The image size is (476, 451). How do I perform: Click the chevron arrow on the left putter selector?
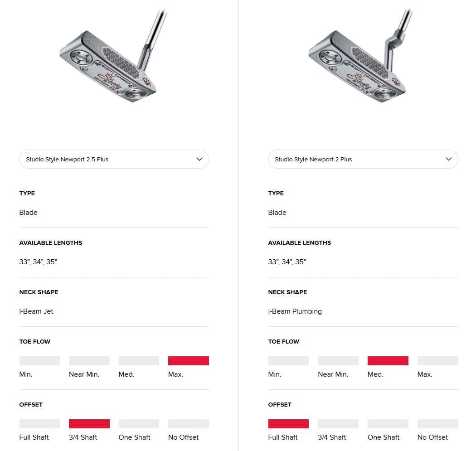[199, 159]
